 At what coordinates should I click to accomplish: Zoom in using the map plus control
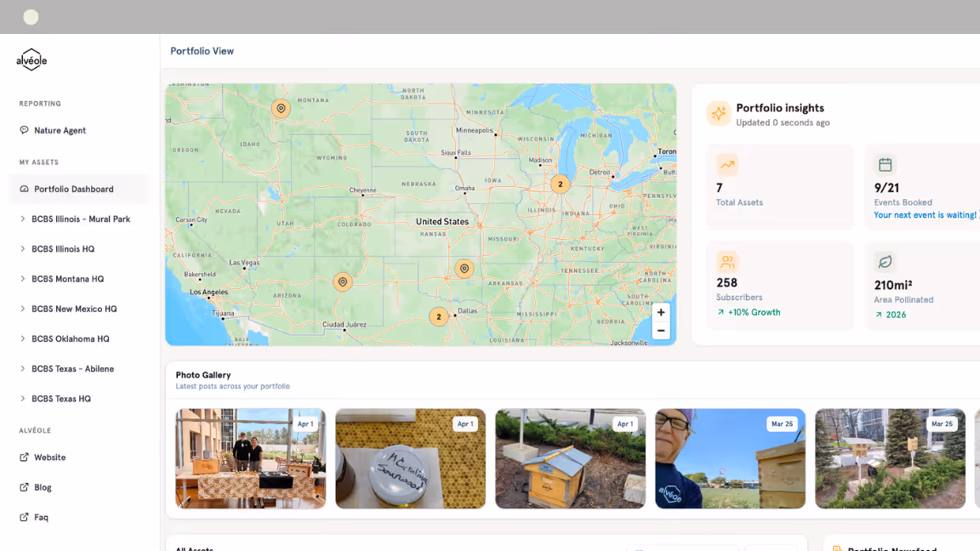(x=661, y=312)
